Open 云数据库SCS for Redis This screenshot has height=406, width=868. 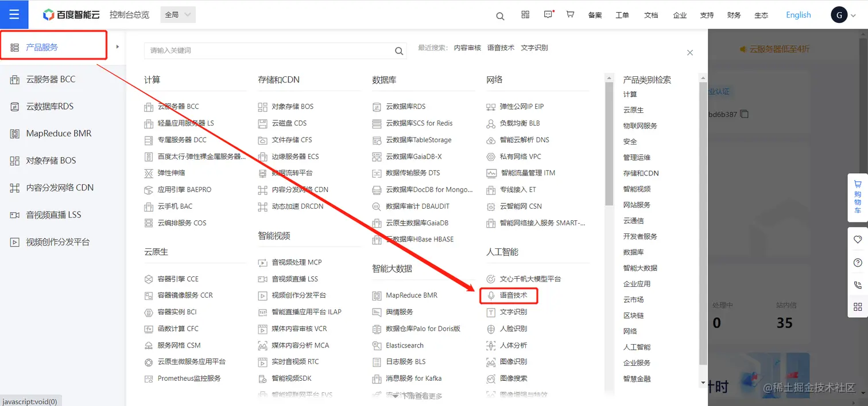click(419, 123)
